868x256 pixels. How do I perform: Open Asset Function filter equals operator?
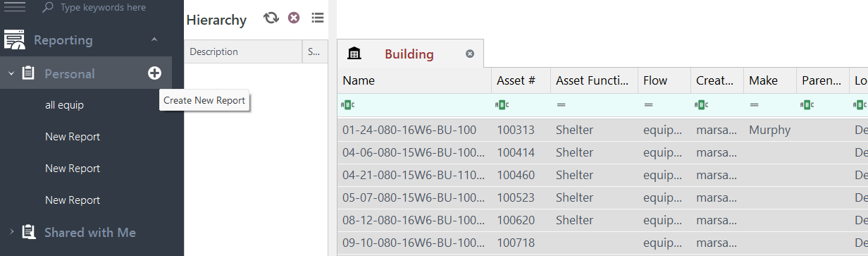[x=562, y=105]
